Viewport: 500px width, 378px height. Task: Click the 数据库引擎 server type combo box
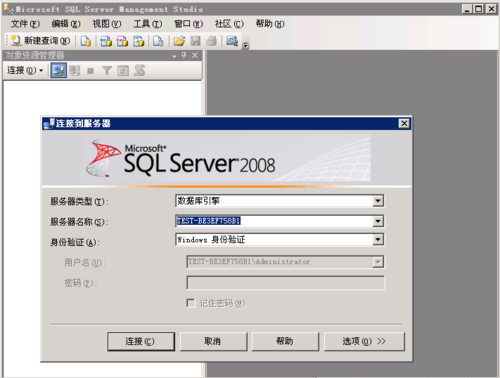click(279, 201)
